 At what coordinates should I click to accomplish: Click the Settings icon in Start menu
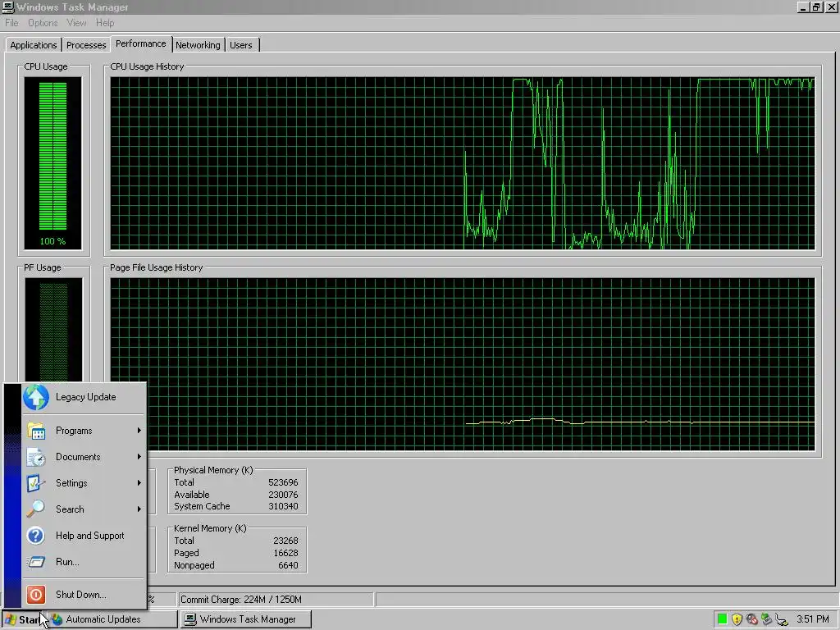(36, 483)
